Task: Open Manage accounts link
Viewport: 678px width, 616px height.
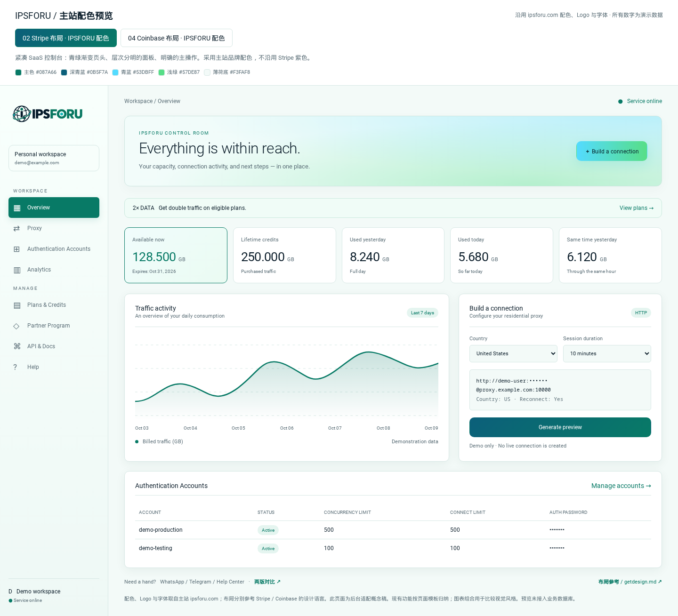Action: pos(621,486)
